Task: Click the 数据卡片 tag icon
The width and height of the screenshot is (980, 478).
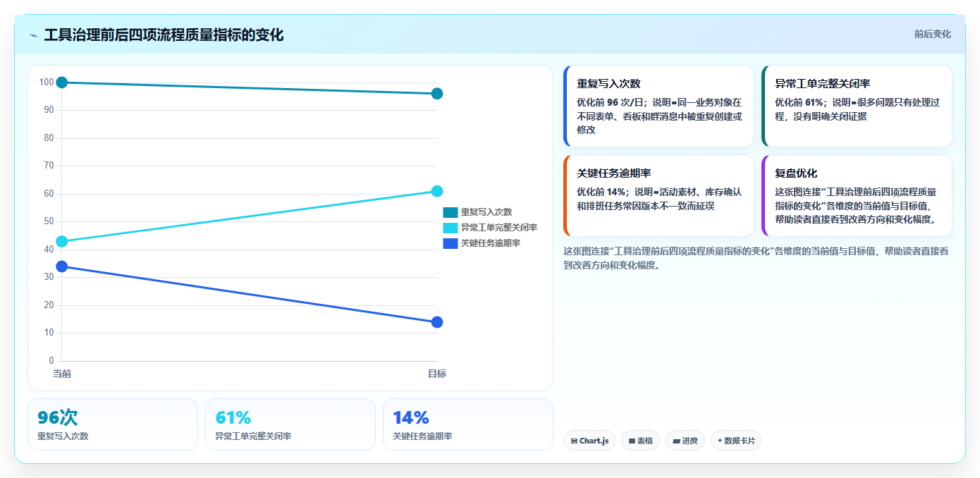Action: [719, 441]
